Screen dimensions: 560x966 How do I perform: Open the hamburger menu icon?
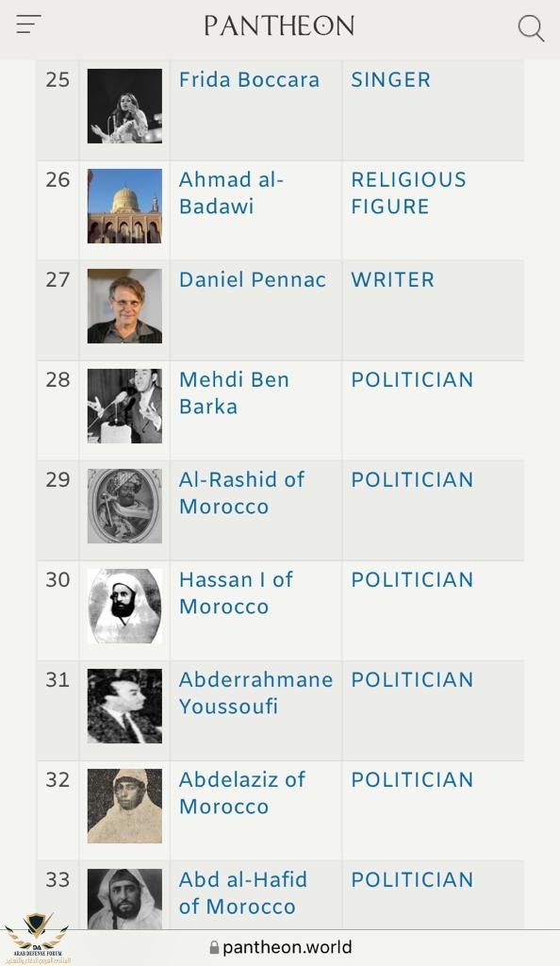pyautogui.click(x=28, y=24)
